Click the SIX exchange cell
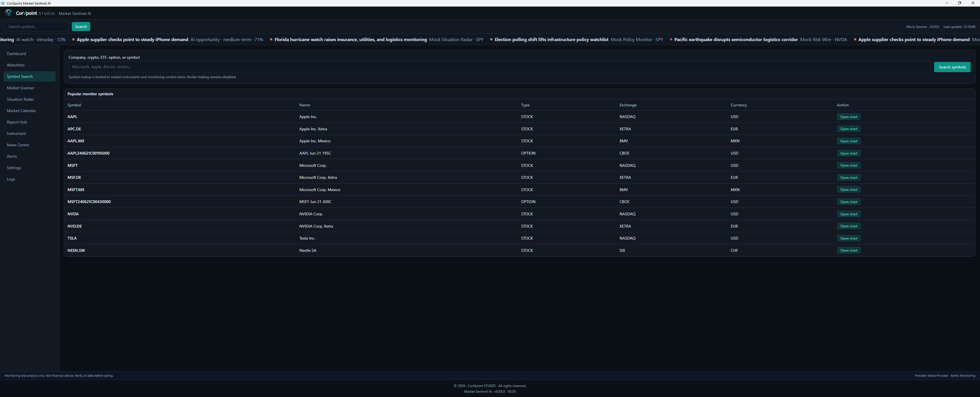This screenshot has width=980, height=397. coord(622,250)
